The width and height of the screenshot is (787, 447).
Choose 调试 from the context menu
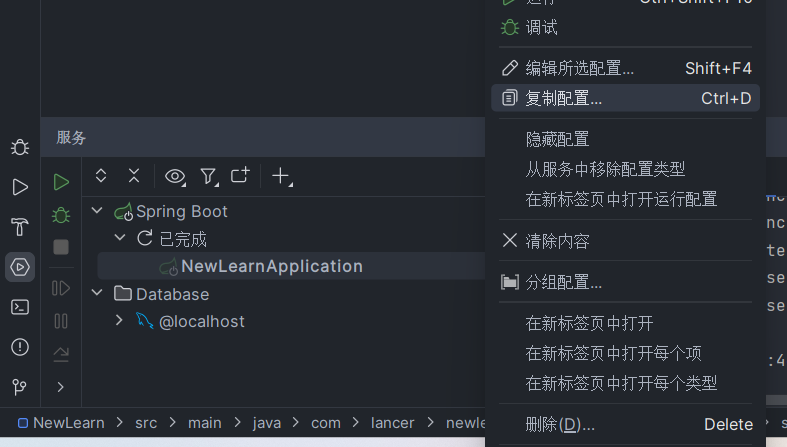(625, 27)
